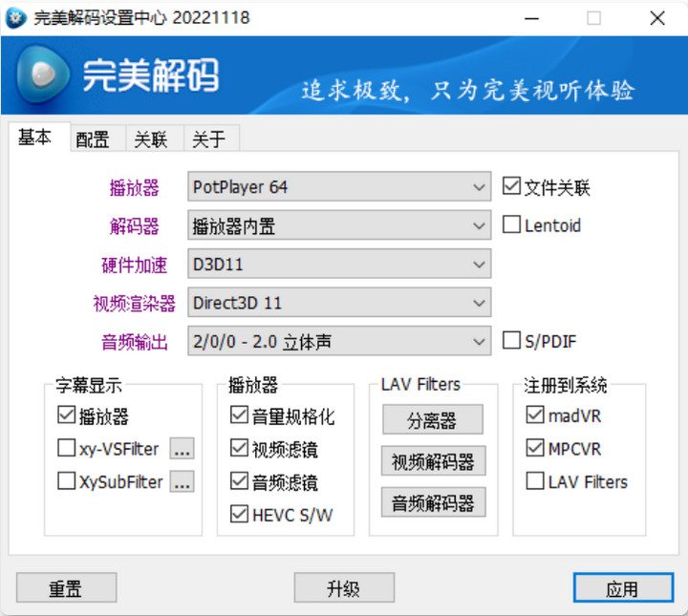Open xy-VSFilter settings via its ... button
Image resolution: width=688 pixels, height=616 pixels.
[x=183, y=449]
